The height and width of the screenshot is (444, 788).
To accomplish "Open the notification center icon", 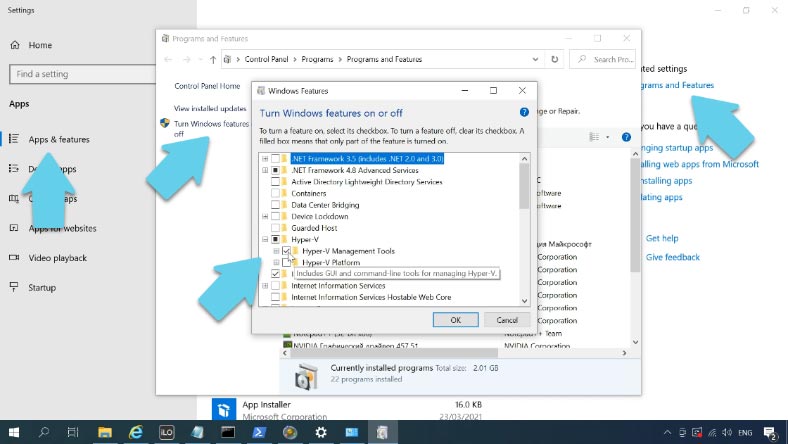I will tap(770, 432).
